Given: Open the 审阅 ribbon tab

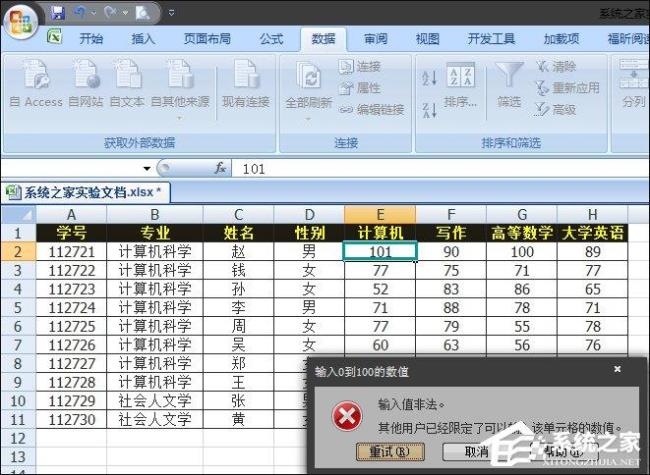Looking at the screenshot, I should (x=376, y=39).
